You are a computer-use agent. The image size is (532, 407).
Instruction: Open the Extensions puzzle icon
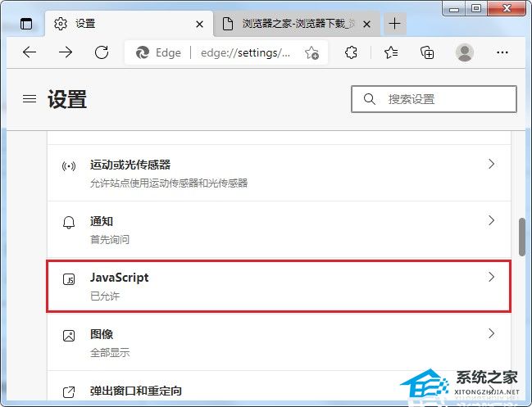click(x=351, y=52)
